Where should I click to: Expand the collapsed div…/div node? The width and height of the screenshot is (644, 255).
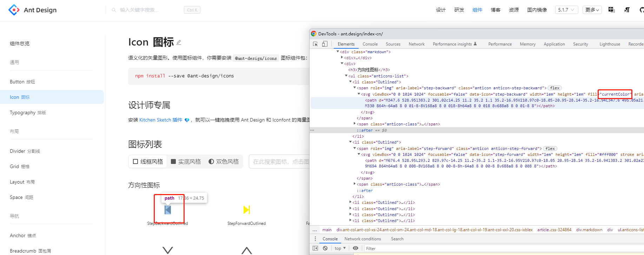(x=342, y=58)
